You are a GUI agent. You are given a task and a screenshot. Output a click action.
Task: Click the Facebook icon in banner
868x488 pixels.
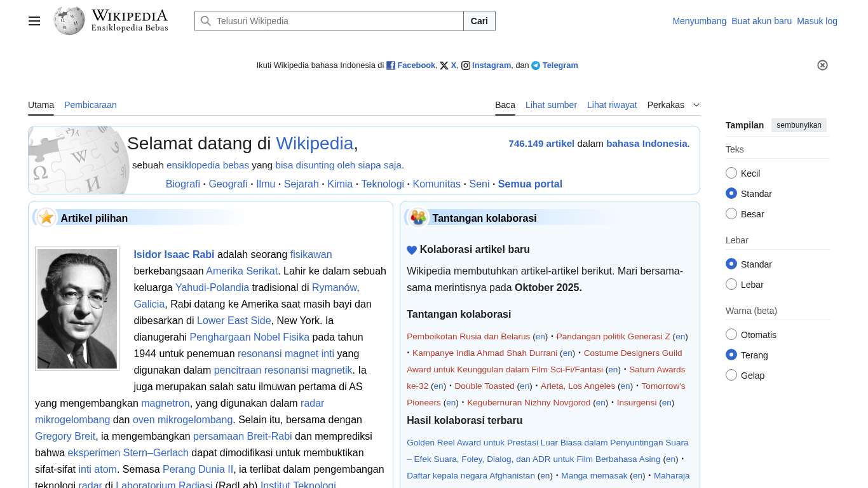pyautogui.click(x=391, y=65)
